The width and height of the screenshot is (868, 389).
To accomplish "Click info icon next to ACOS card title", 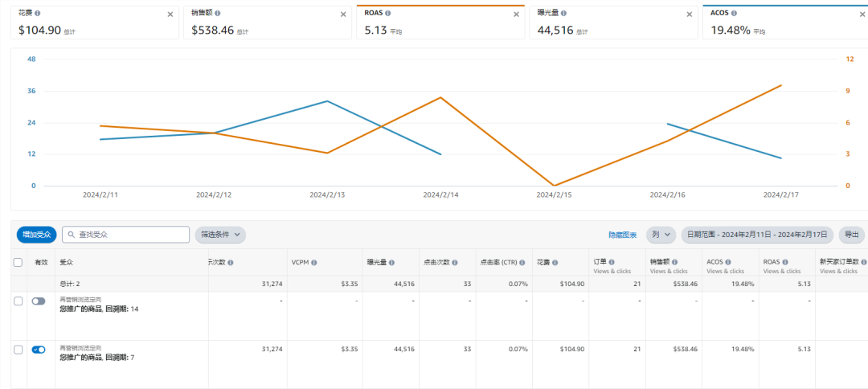I will click(x=735, y=14).
